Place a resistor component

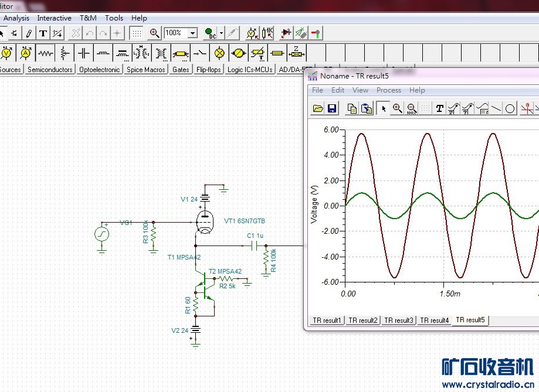(45, 53)
